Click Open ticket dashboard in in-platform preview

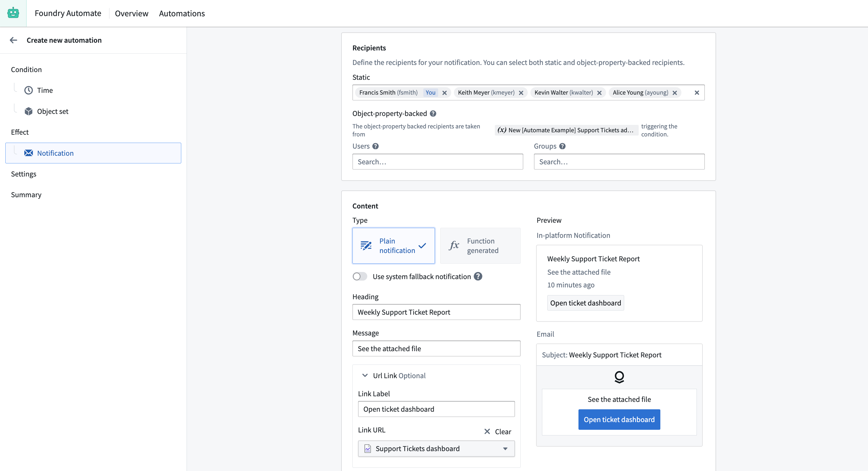point(585,303)
